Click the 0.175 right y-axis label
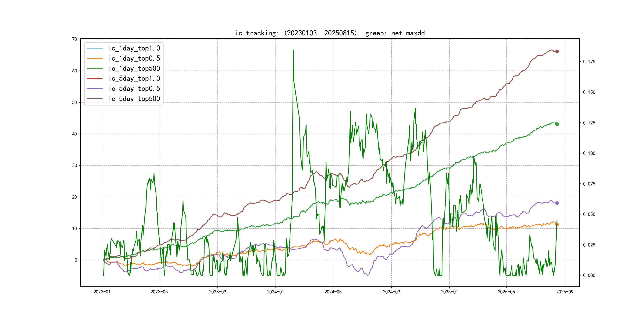 click(589, 62)
